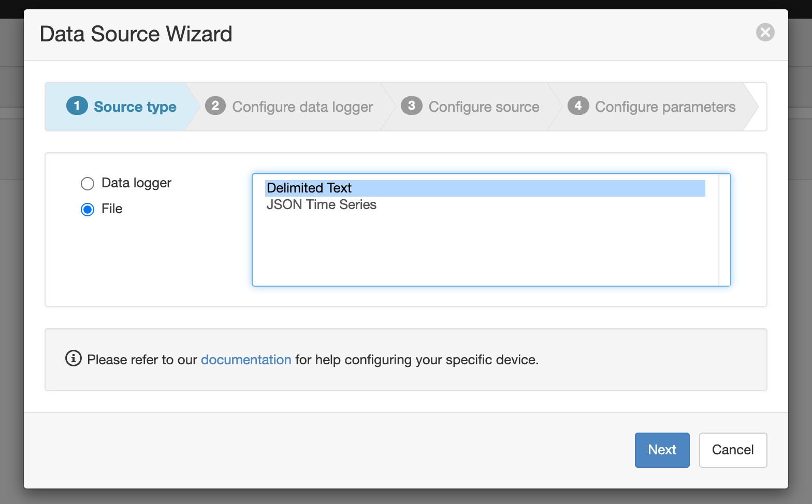The width and height of the screenshot is (812, 504).
Task: Click the step 1 number badge
Action: point(77,106)
